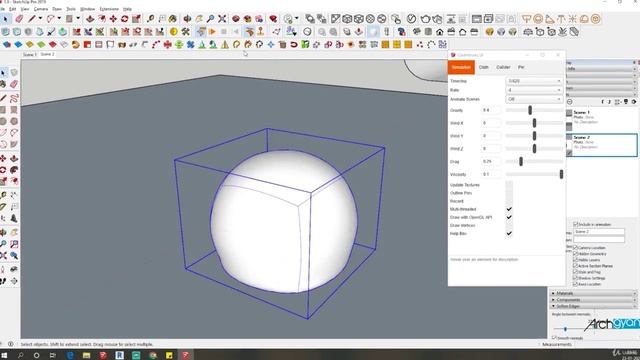
Task: Activate the Arc drawing tool
Action: click(x=50, y=19)
